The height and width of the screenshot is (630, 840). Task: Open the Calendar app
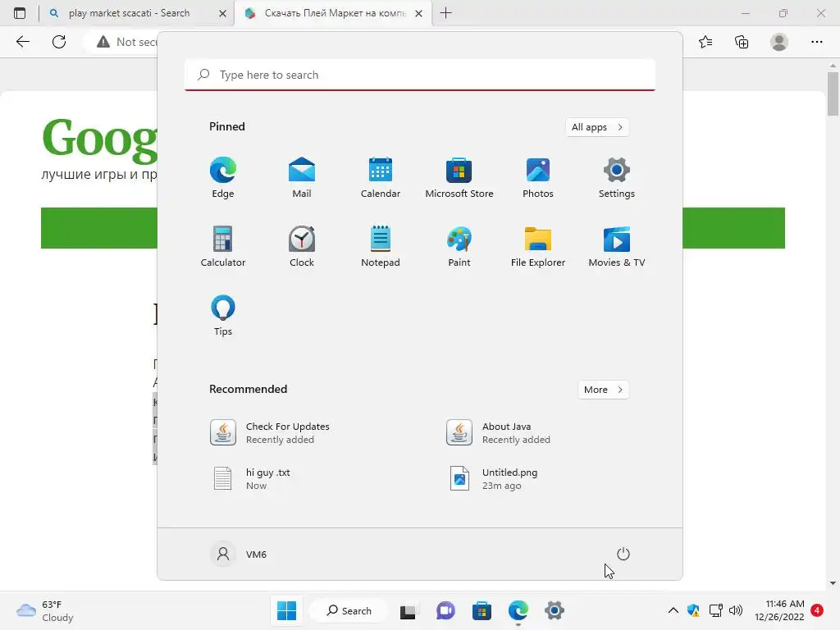[x=381, y=178]
